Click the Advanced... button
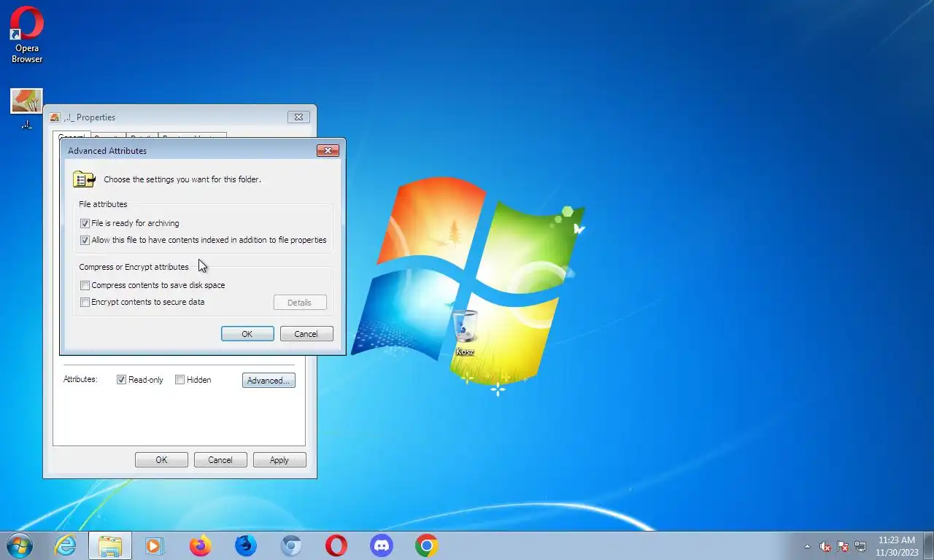 269,380
